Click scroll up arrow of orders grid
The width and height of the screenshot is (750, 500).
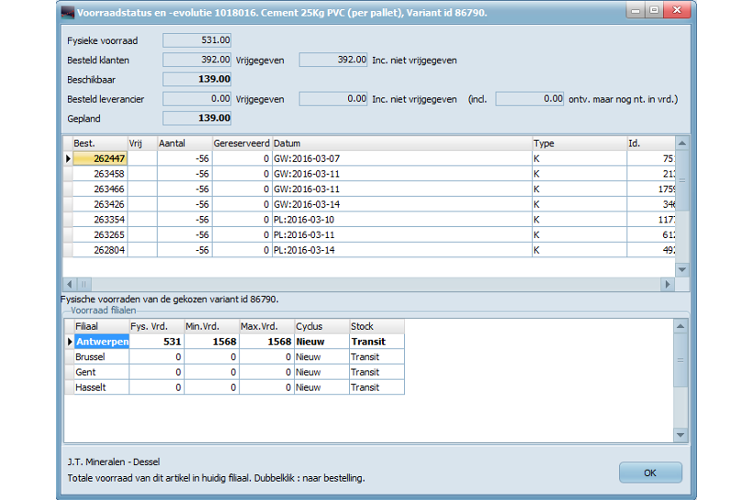682,144
